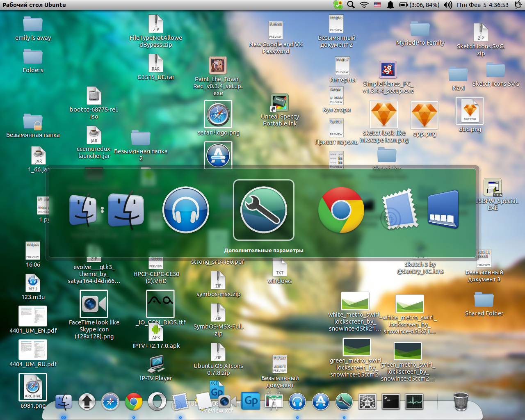Select the 6981.png archive image
This screenshot has width=525, height=420.
(x=33, y=387)
